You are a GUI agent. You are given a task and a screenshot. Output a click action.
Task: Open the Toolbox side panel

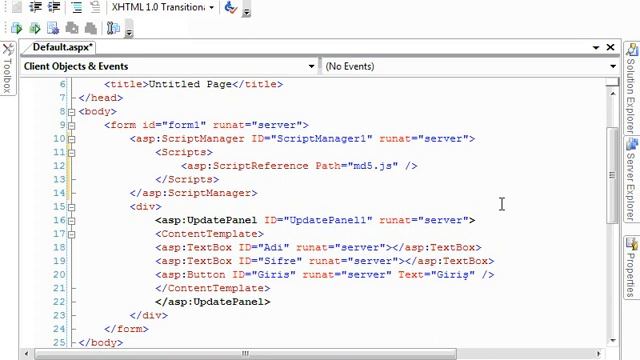coord(7,68)
